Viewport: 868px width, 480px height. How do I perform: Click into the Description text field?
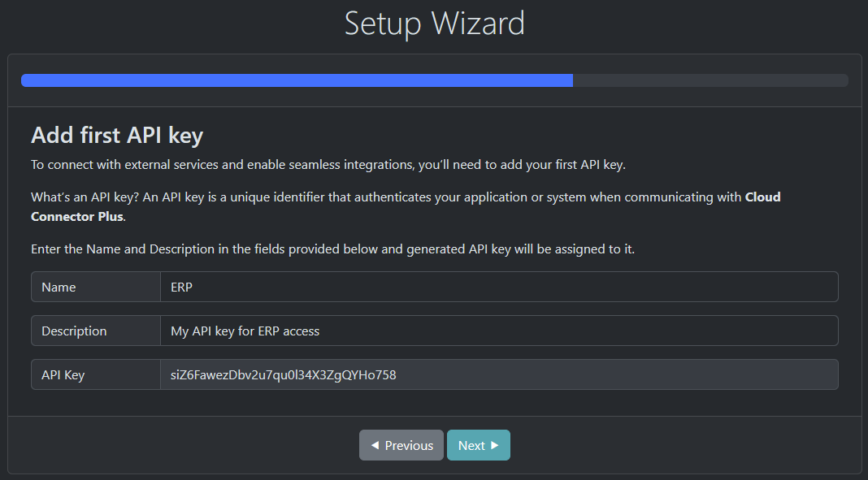[x=498, y=331]
